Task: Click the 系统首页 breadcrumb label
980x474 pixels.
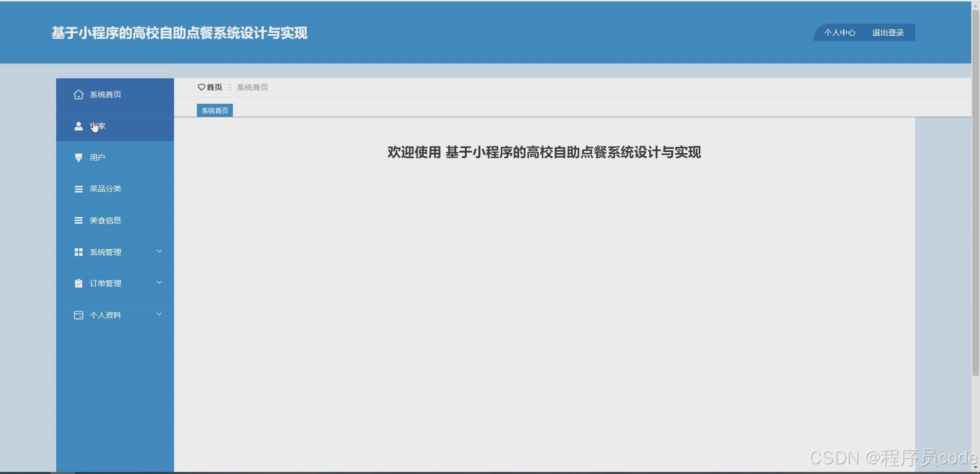Action: 252,87
